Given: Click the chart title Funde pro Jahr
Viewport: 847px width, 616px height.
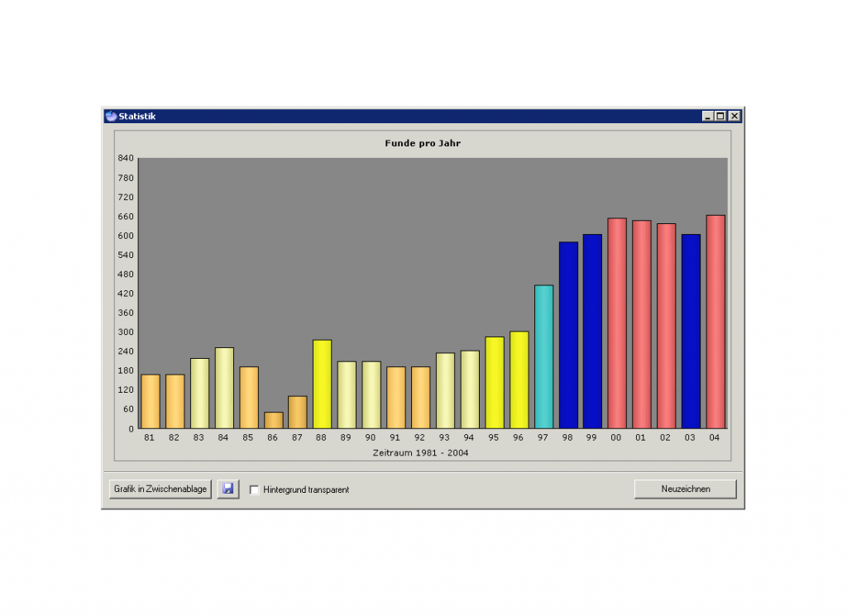Looking at the screenshot, I should click(423, 143).
